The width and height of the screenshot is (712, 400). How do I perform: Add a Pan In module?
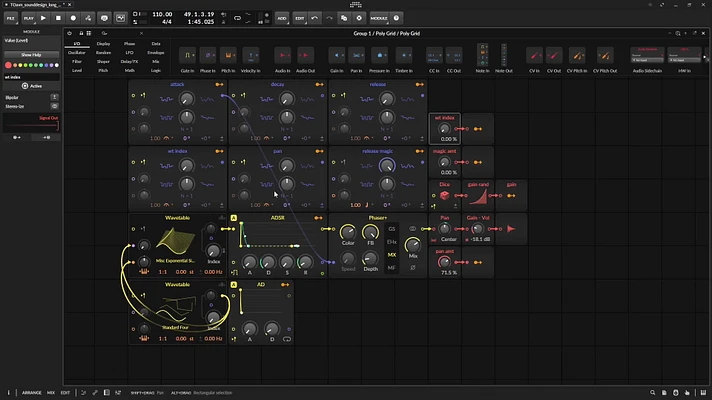[356, 56]
